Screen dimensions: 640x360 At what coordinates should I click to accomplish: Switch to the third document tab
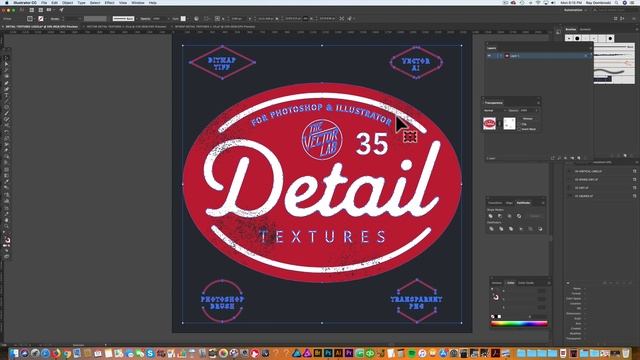click(x=215, y=27)
